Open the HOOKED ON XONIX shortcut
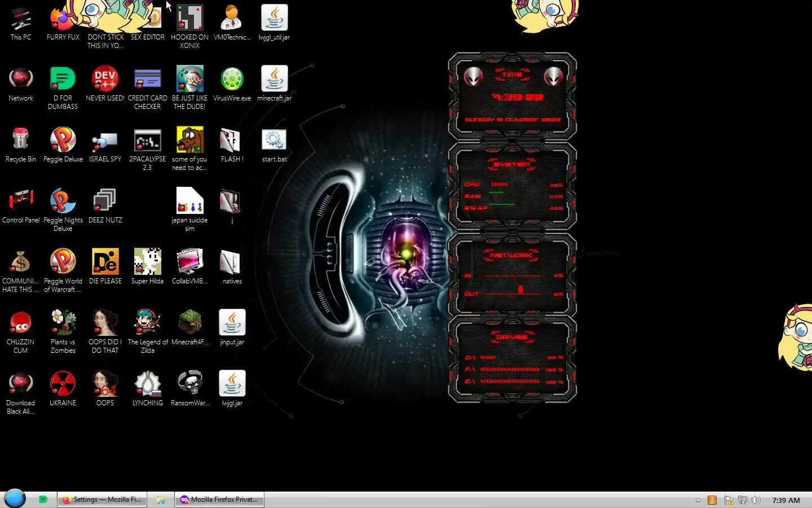The height and width of the screenshot is (508, 812). pos(189,27)
